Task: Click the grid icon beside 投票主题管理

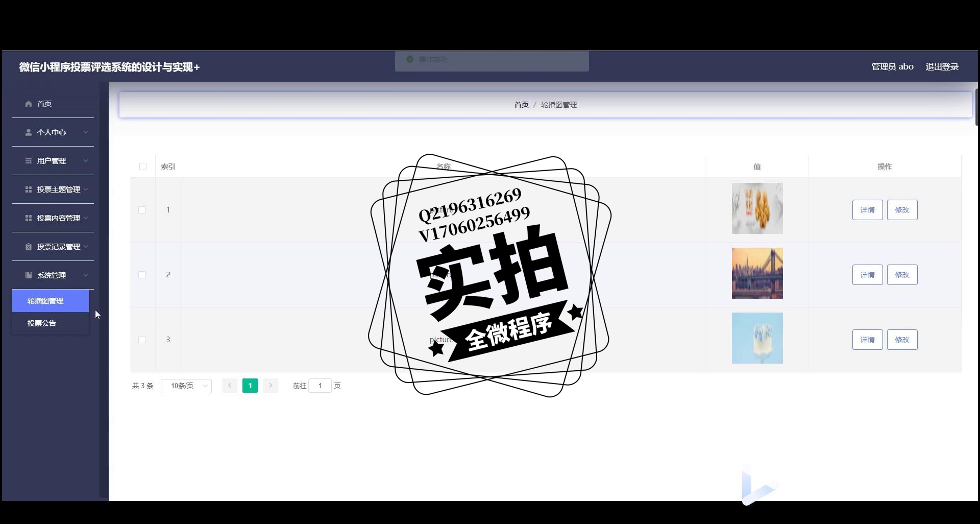Action: pyautogui.click(x=29, y=189)
